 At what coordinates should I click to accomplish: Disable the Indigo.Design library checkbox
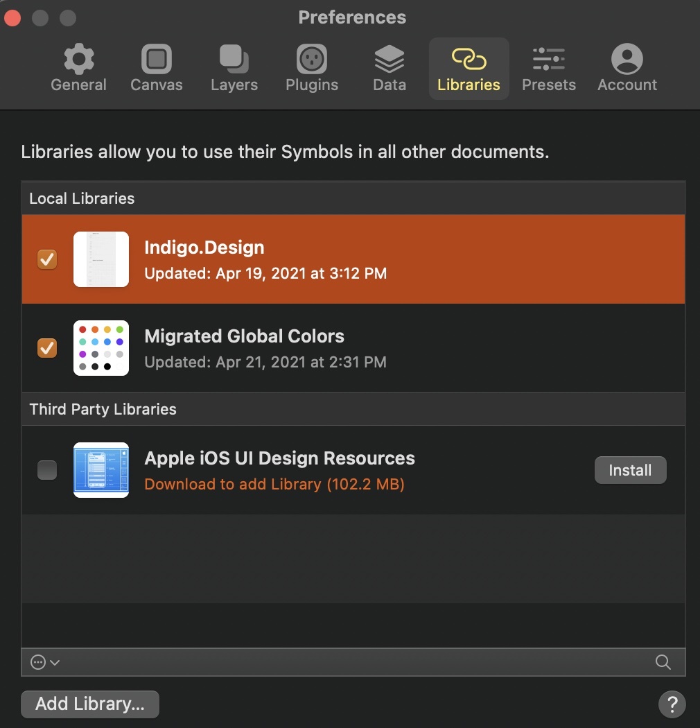click(47, 259)
